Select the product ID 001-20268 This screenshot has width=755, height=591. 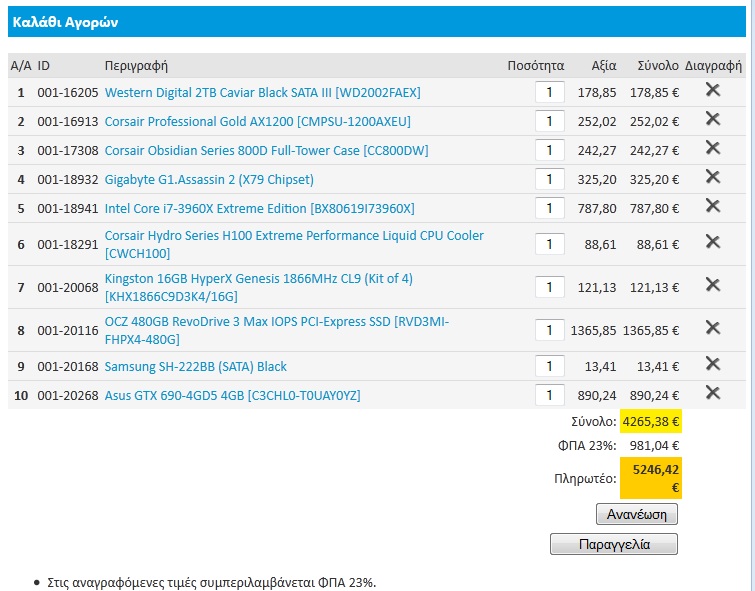click(x=68, y=395)
